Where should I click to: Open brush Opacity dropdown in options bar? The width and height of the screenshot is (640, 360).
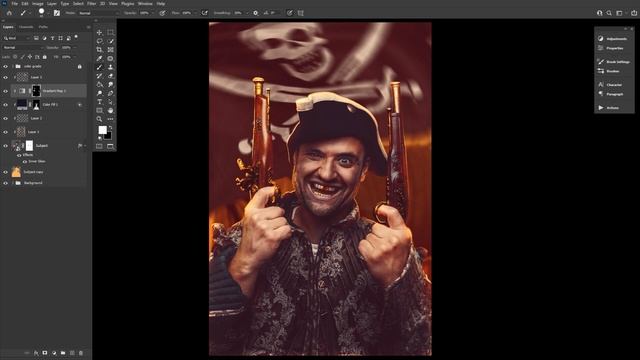[x=152, y=13]
